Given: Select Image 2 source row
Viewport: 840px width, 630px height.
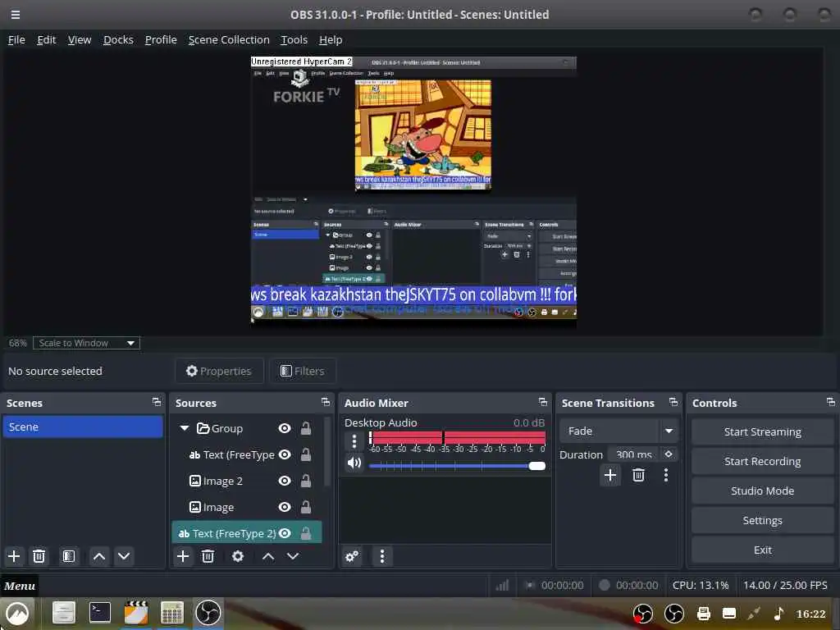Looking at the screenshot, I should [x=247, y=481].
